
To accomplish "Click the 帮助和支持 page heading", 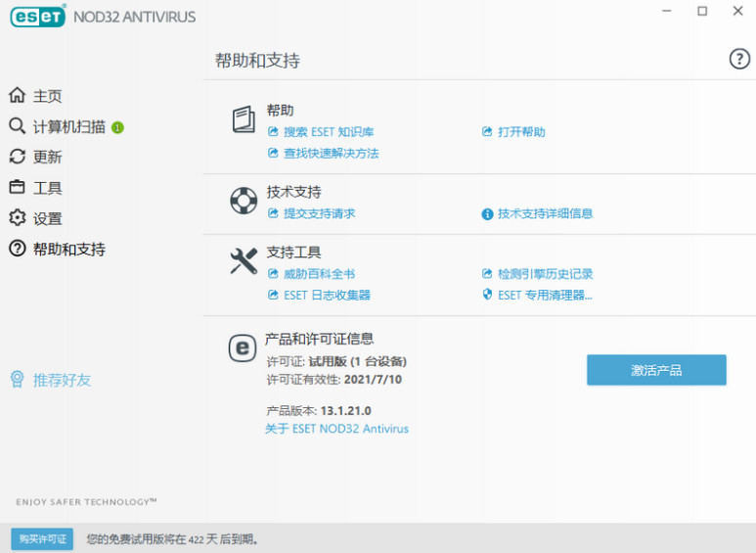I will (257, 61).
